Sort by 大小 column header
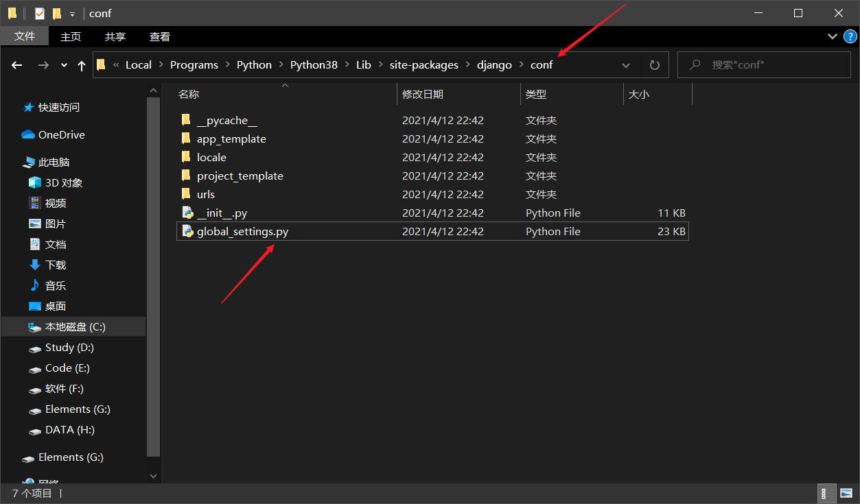The width and height of the screenshot is (860, 504). tap(639, 95)
